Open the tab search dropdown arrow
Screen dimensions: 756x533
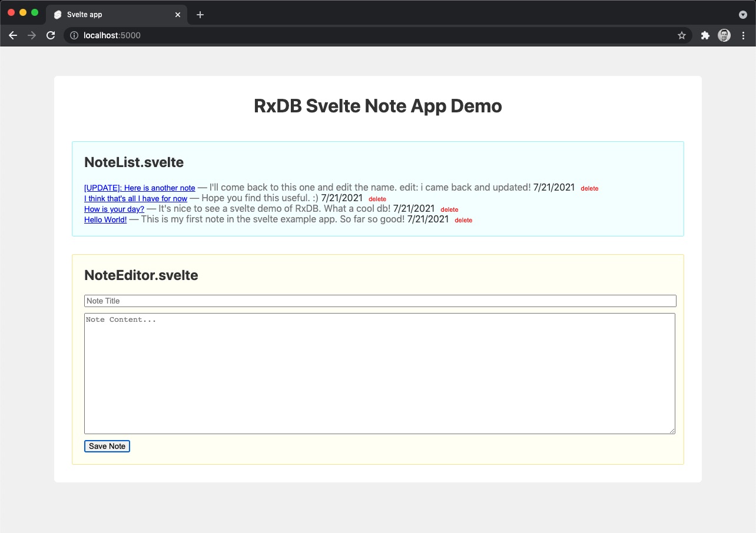click(743, 15)
